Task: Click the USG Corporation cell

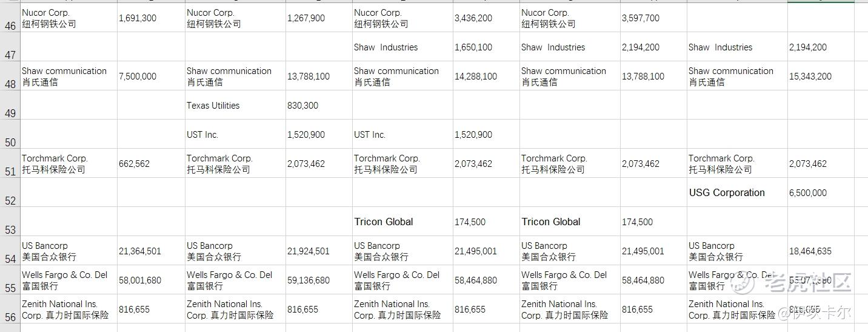Action: (736, 193)
